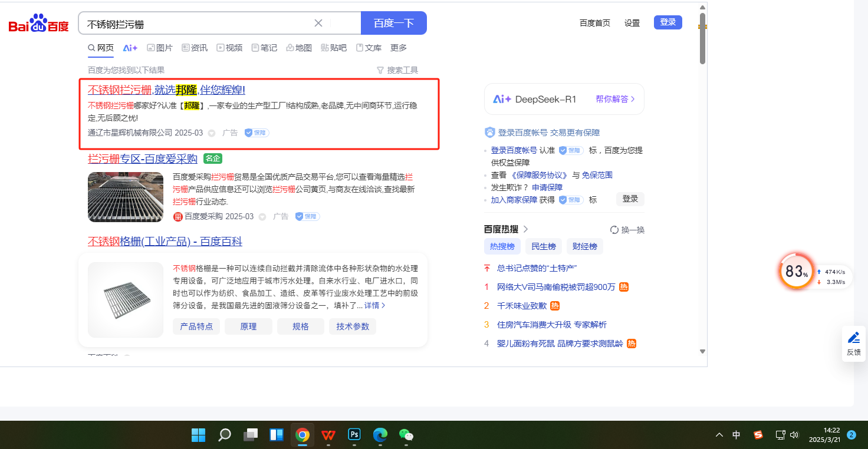The width and height of the screenshot is (868, 449).
Task: Open the 不锈钢格栅 百度百科 link
Action: pyautogui.click(x=165, y=242)
